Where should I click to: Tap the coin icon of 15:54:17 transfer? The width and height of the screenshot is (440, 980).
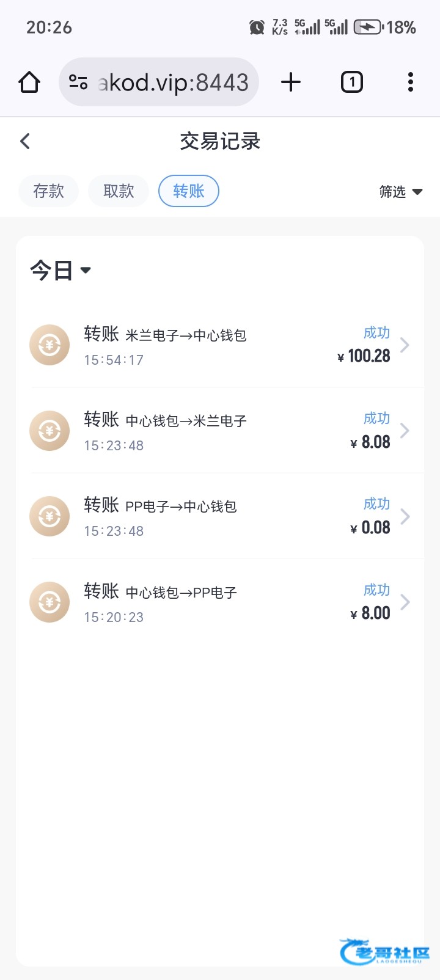[x=50, y=345]
